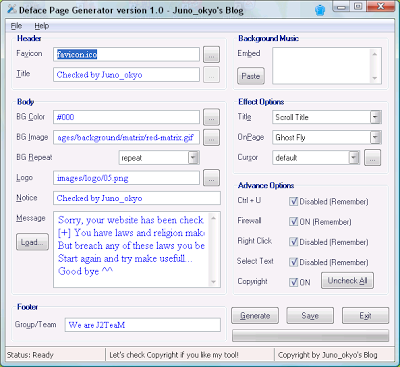Toggle Copyright ON checkbox

(x=293, y=282)
